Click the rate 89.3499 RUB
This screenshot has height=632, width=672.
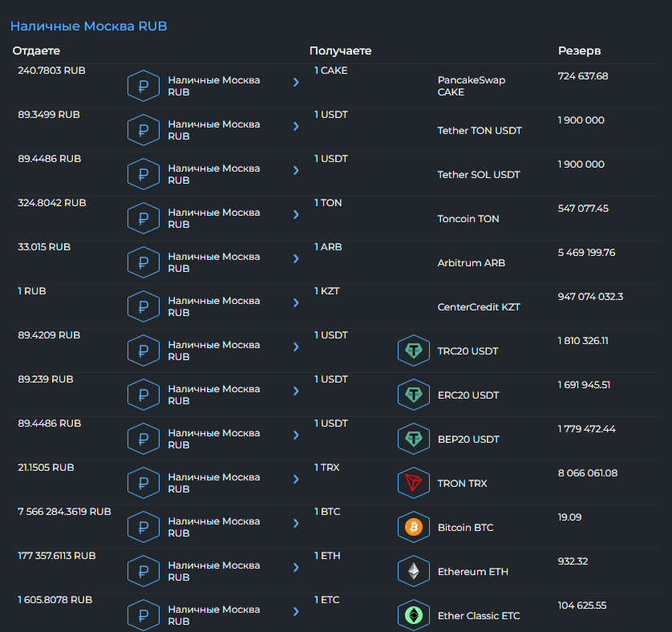pyautogui.click(x=49, y=115)
